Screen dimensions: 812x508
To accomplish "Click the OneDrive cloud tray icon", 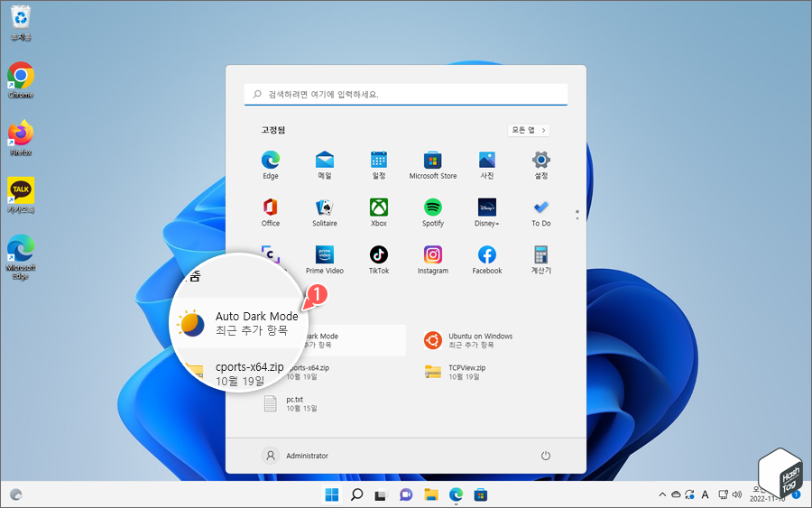I will 676,495.
